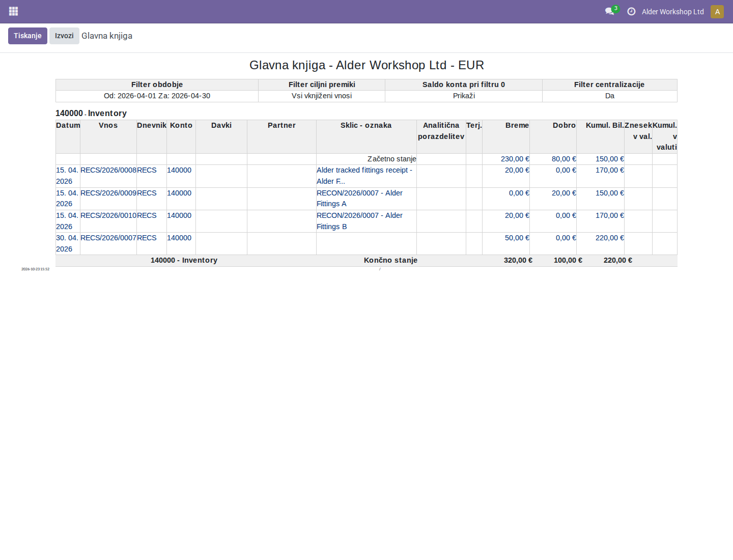
Task: Click debit 50,00 € in RECS/2026/0007 row
Action: click(x=517, y=238)
